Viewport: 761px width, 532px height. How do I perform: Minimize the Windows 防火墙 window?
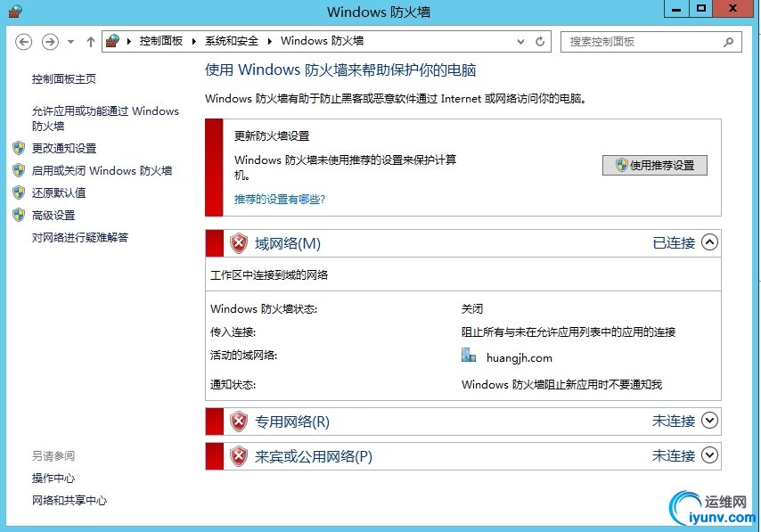click(x=676, y=9)
